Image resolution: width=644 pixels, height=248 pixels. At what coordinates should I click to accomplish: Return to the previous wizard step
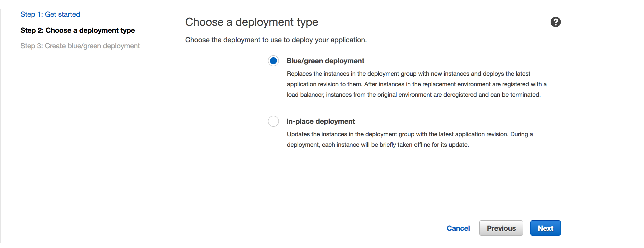coord(501,228)
